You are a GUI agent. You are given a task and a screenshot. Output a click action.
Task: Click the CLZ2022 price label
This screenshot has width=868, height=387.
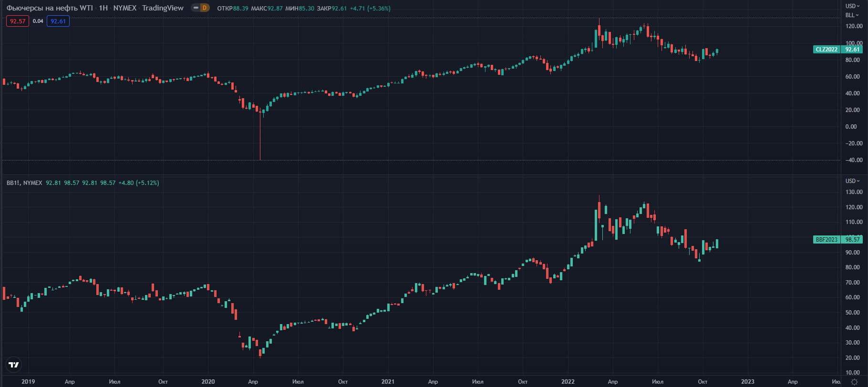(x=827, y=49)
